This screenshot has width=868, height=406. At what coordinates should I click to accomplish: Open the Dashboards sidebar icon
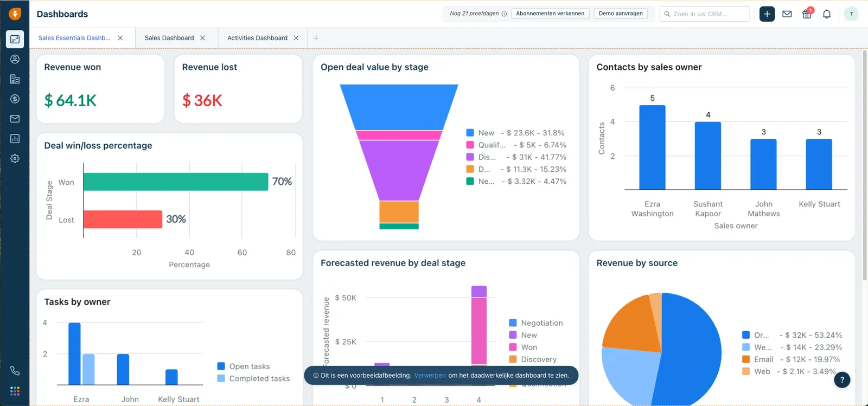click(x=15, y=39)
